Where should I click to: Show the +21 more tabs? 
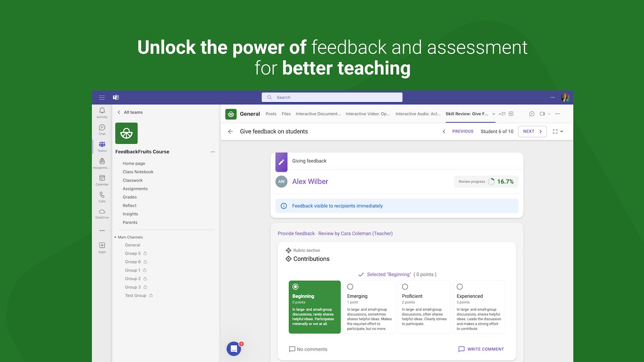[x=502, y=114]
